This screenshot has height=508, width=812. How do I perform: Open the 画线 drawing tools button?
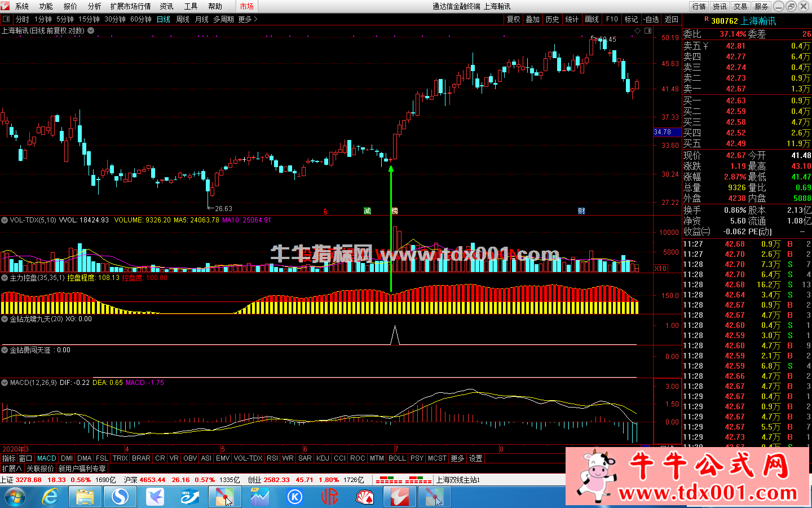[x=592, y=19]
